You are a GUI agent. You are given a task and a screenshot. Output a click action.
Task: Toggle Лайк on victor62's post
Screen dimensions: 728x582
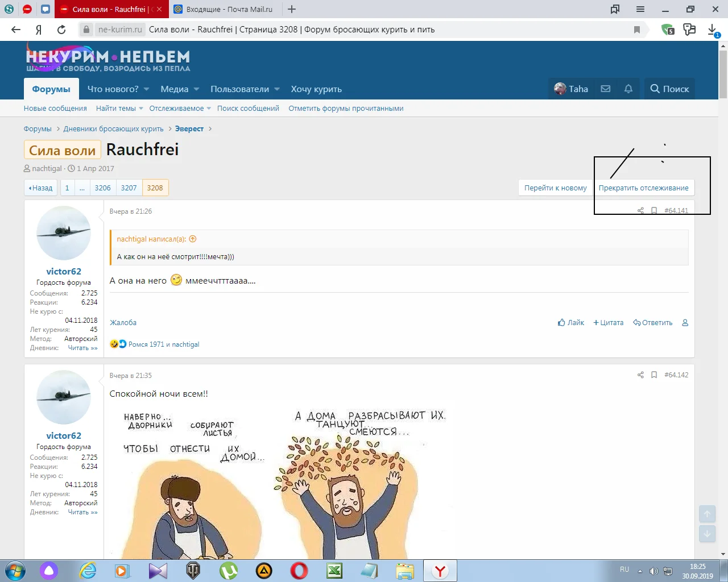tap(571, 323)
